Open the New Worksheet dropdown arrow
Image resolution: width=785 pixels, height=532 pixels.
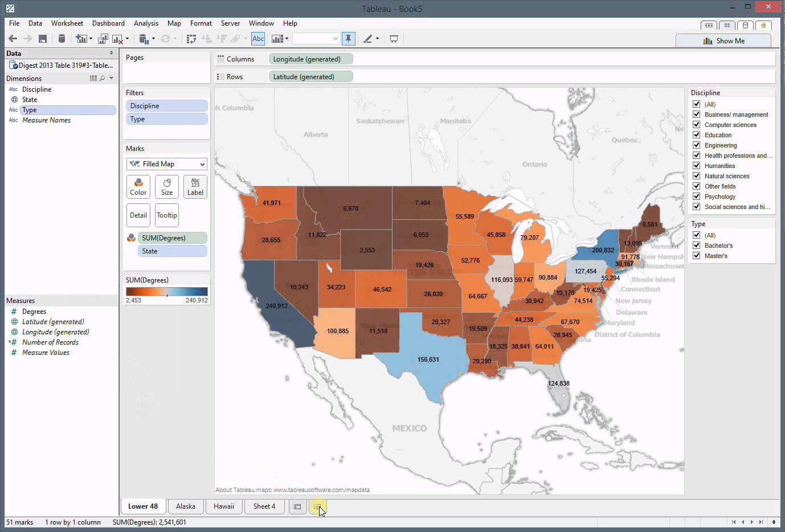click(x=91, y=39)
